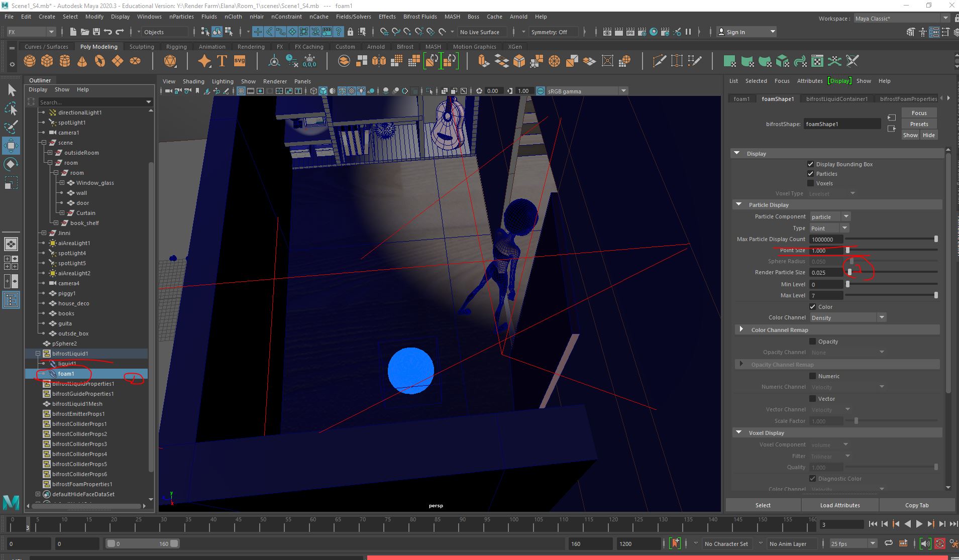Screen dimensions: 959x560
Task: Switch to the Rigging shelf tab
Action: (x=176, y=47)
